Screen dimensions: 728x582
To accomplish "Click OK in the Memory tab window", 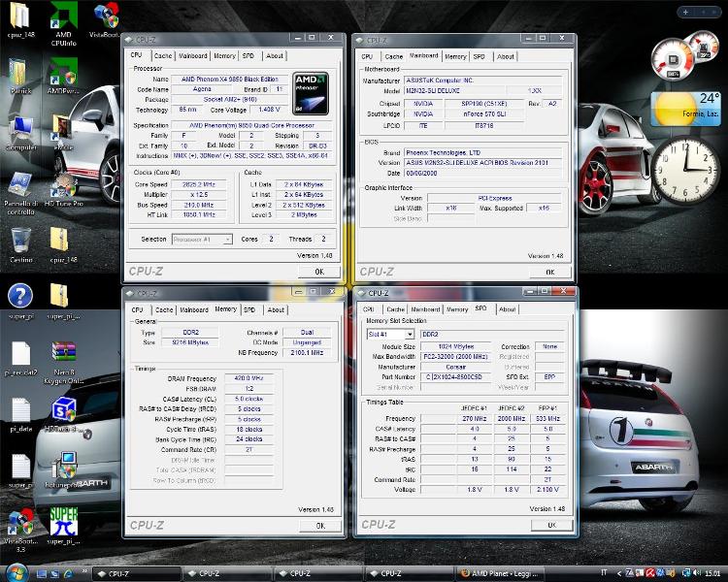I will pos(320,526).
